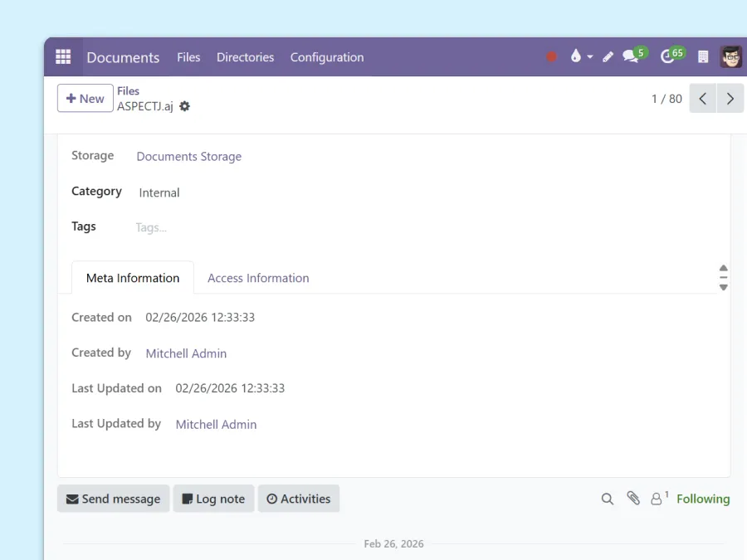Attach a file using the paperclip icon
Image resolution: width=747 pixels, height=560 pixels.
(x=633, y=499)
